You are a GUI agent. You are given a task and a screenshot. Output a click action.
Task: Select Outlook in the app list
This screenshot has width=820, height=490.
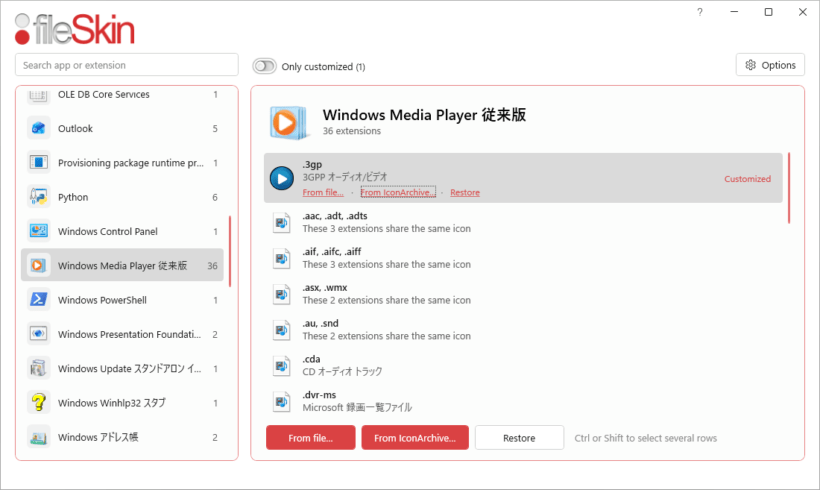click(122, 128)
